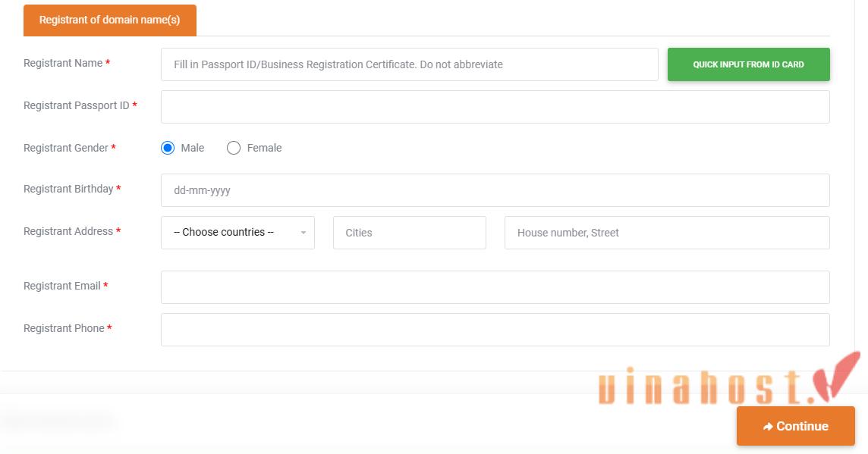Screen dimensions: 868x454
Task: Click the Registrant Gender label
Action: click(66, 148)
